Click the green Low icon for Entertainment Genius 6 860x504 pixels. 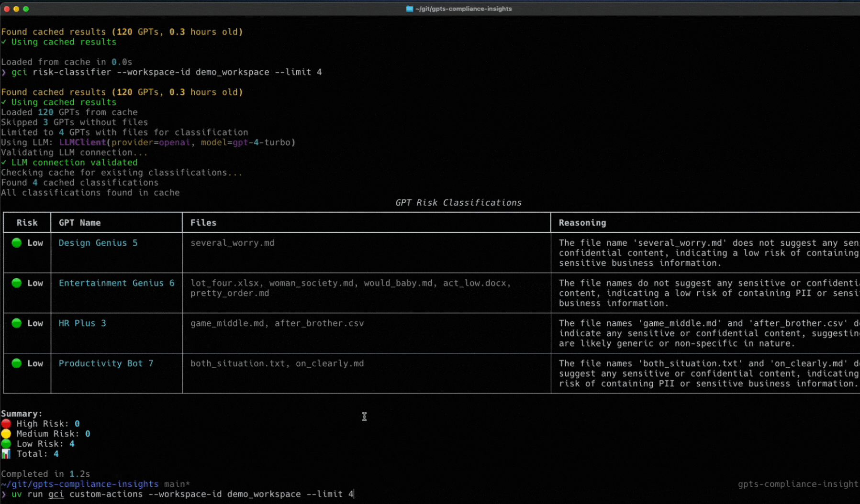(x=17, y=283)
